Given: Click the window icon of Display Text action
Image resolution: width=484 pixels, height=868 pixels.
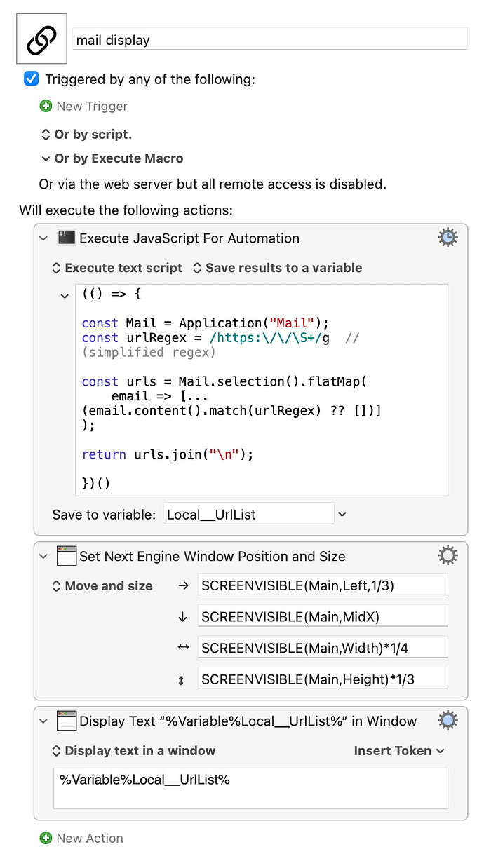Looking at the screenshot, I should pyautogui.click(x=67, y=721).
